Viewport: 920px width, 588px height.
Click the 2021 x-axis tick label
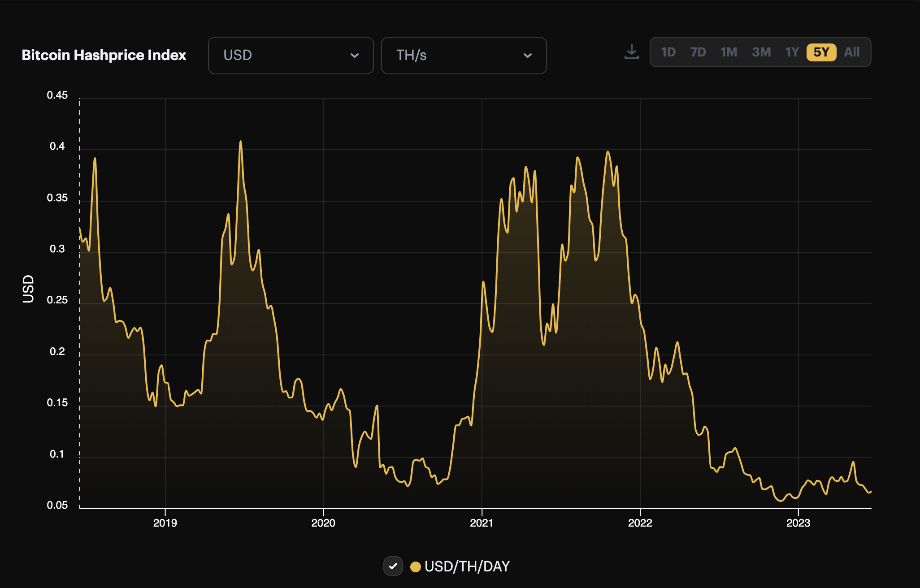click(482, 523)
